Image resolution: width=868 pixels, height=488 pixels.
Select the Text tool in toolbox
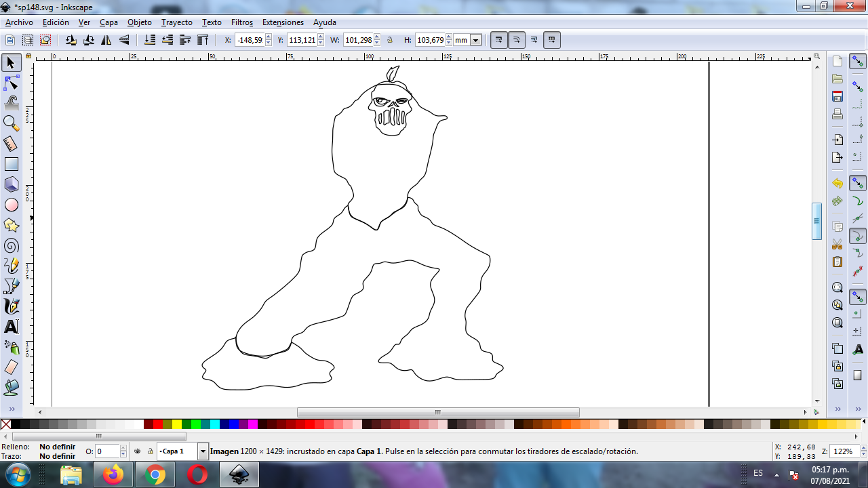tap(11, 327)
